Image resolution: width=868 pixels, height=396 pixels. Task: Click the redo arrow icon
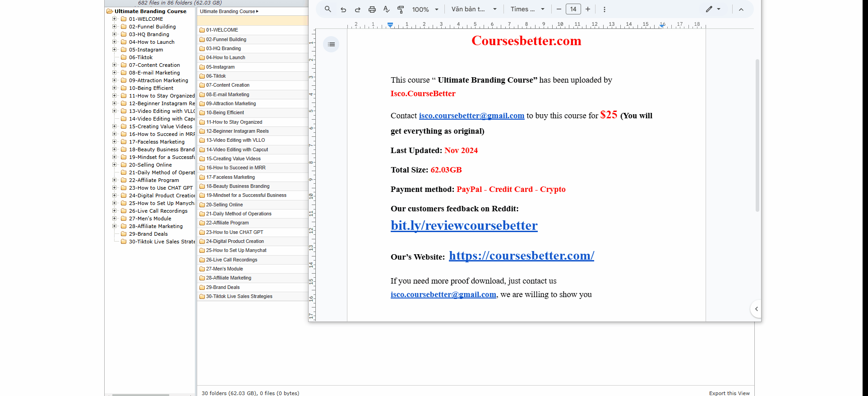358,9
